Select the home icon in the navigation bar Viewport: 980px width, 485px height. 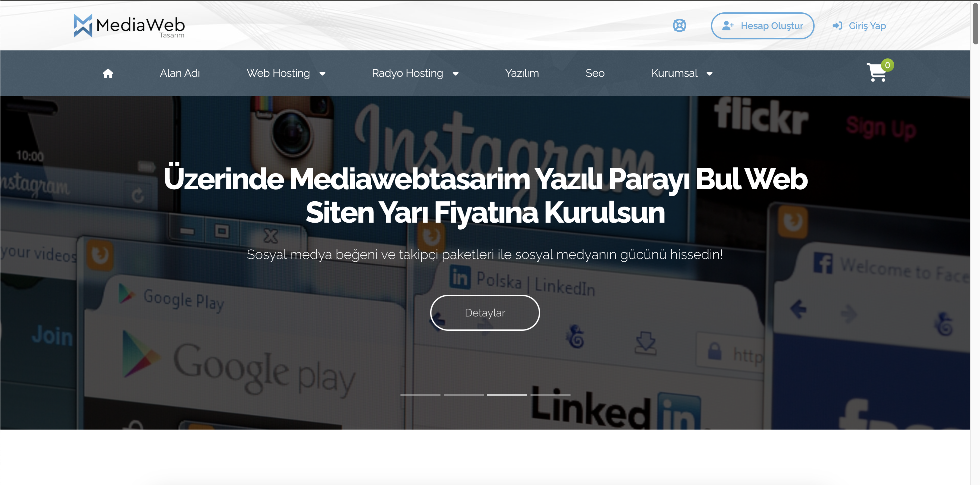[x=108, y=73]
